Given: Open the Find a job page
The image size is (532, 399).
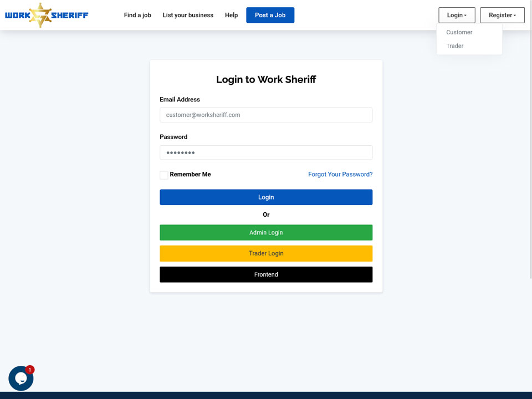Looking at the screenshot, I should click(137, 16).
